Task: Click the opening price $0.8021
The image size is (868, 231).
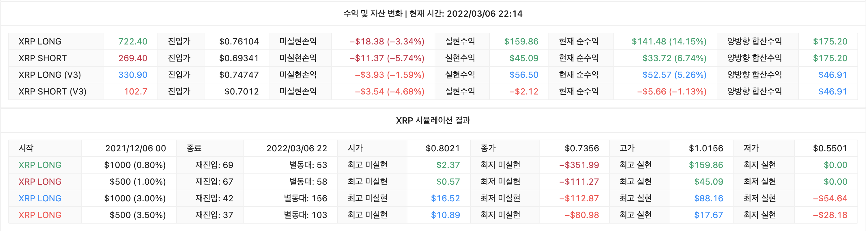Action: pyautogui.click(x=442, y=148)
